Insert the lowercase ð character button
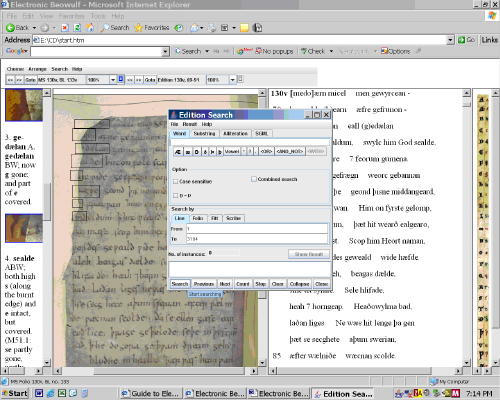The image size is (500, 400). 205,152
